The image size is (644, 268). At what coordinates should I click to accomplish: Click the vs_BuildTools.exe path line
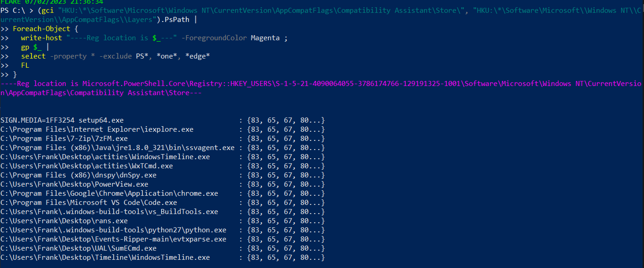click(109, 212)
